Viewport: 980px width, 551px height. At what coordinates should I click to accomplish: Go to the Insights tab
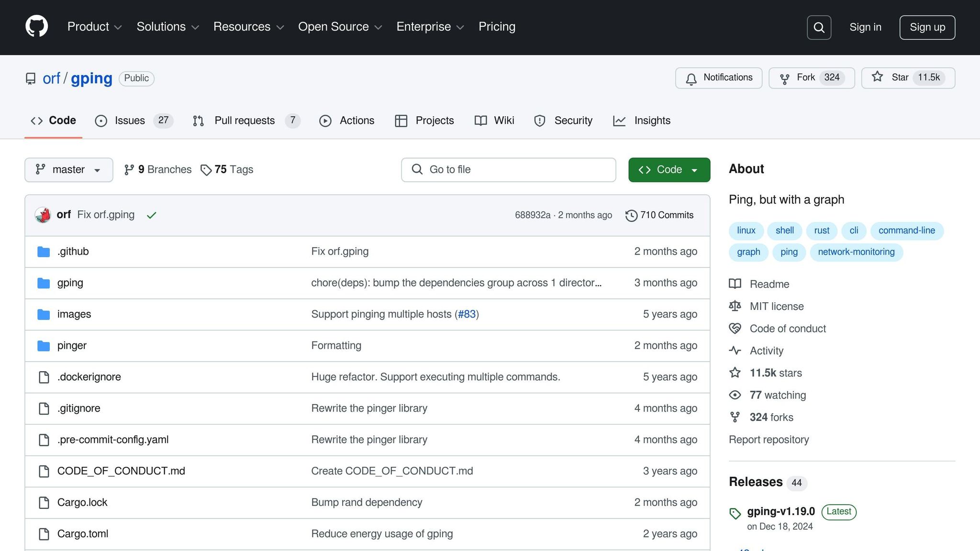click(x=652, y=121)
